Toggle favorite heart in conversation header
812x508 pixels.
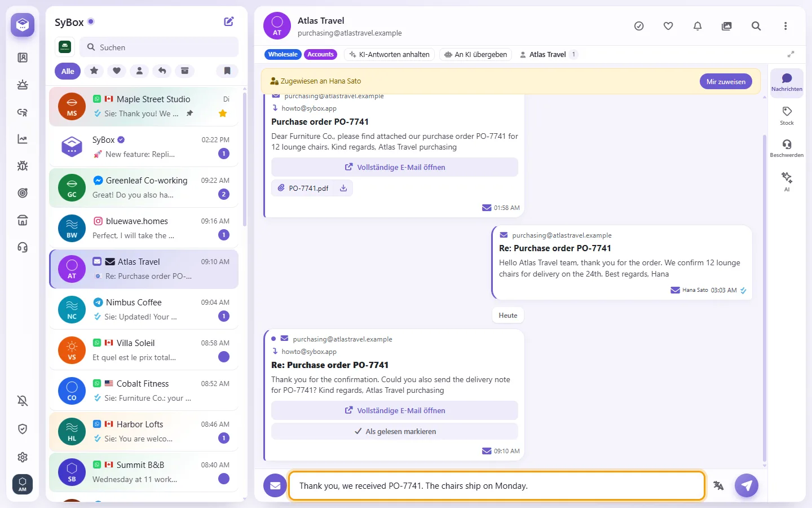pyautogui.click(x=668, y=26)
